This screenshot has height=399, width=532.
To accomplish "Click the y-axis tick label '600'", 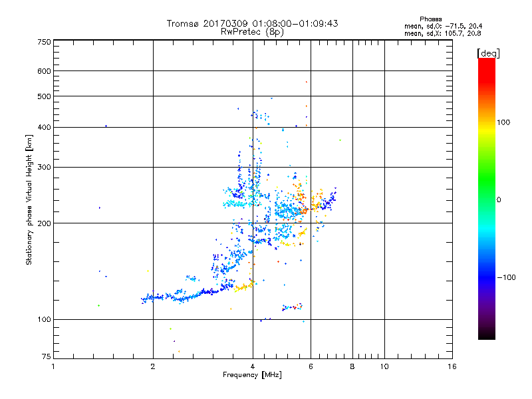I will pyautogui.click(x=44, y=71).
